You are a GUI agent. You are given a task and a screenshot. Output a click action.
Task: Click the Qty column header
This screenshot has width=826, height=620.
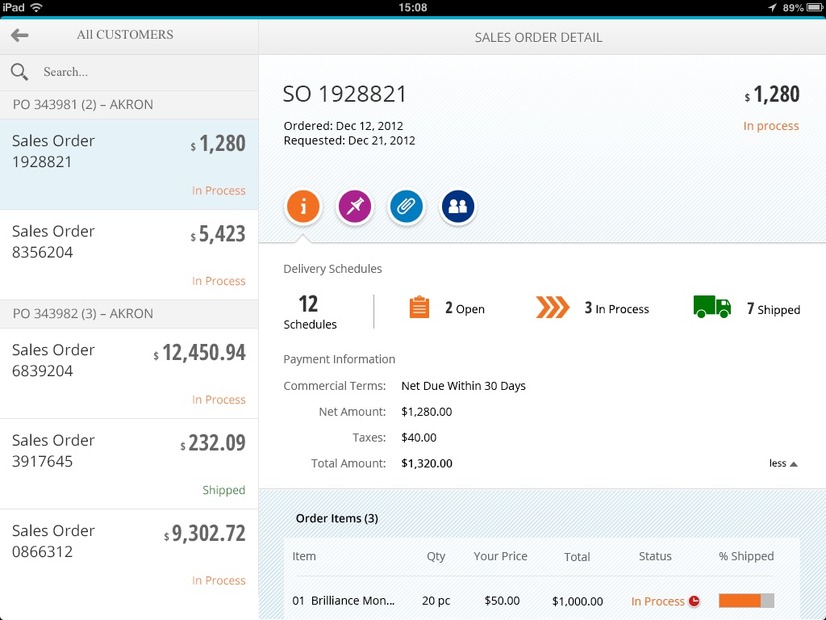[x=436, y=557]
